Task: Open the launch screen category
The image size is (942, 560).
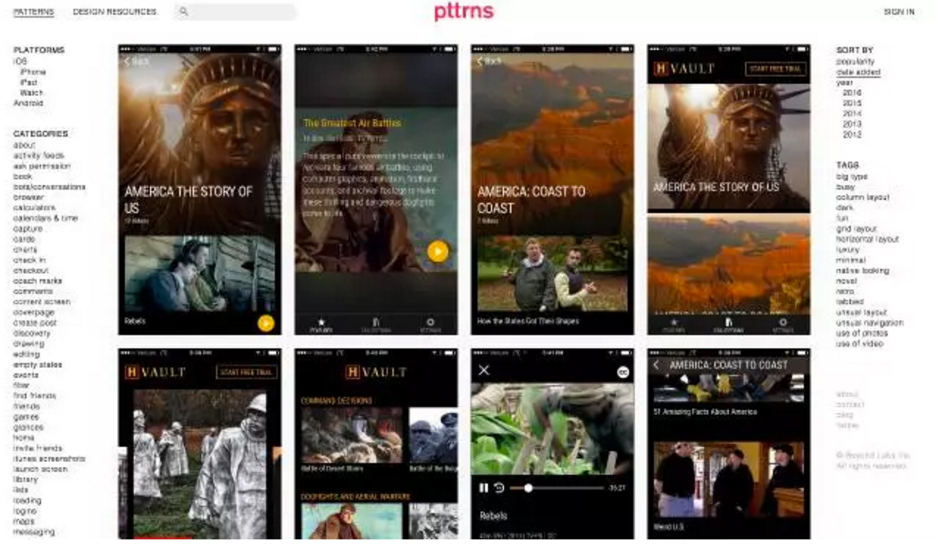Action: (x=40, y=469)
